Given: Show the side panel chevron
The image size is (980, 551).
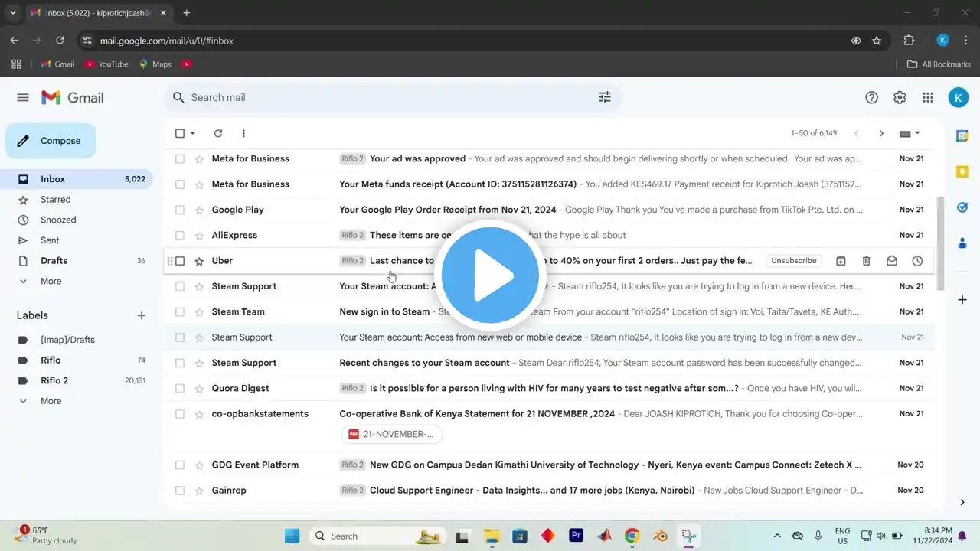Looking at the screenshot, I should (x=962, y=502).
